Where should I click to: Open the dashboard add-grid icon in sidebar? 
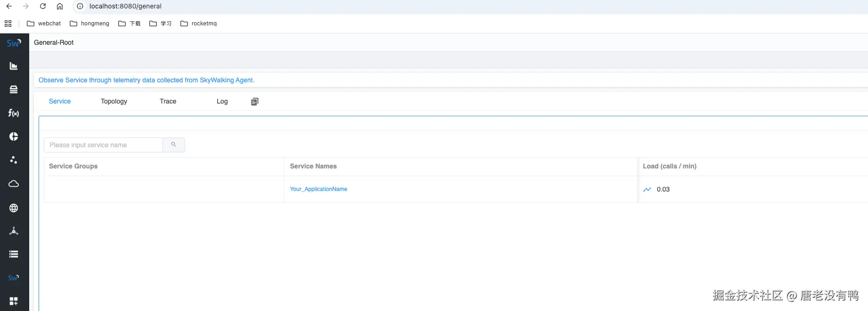click(14, 301)
